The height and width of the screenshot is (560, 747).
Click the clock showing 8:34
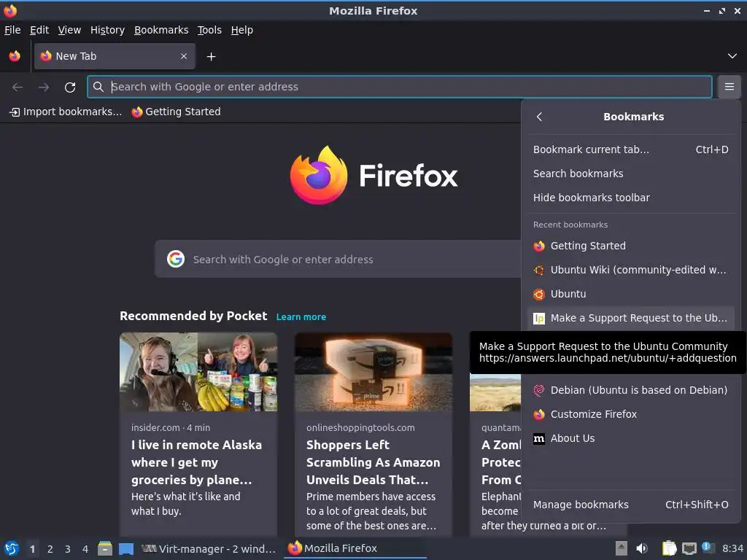[x=732, y=548]
